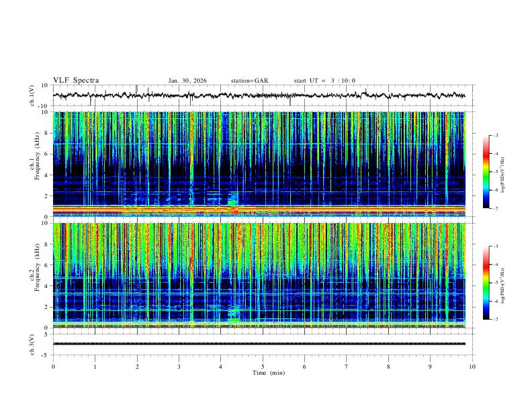Select the "start UT = 3 :10: 0" text

[x=324, y=81]
